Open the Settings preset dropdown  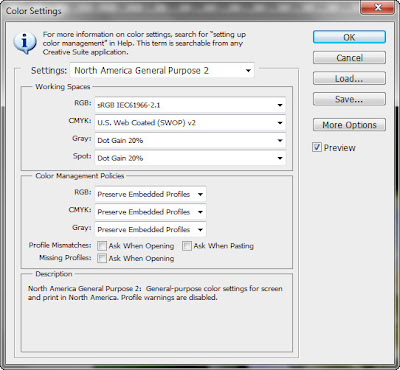point(162,70)
